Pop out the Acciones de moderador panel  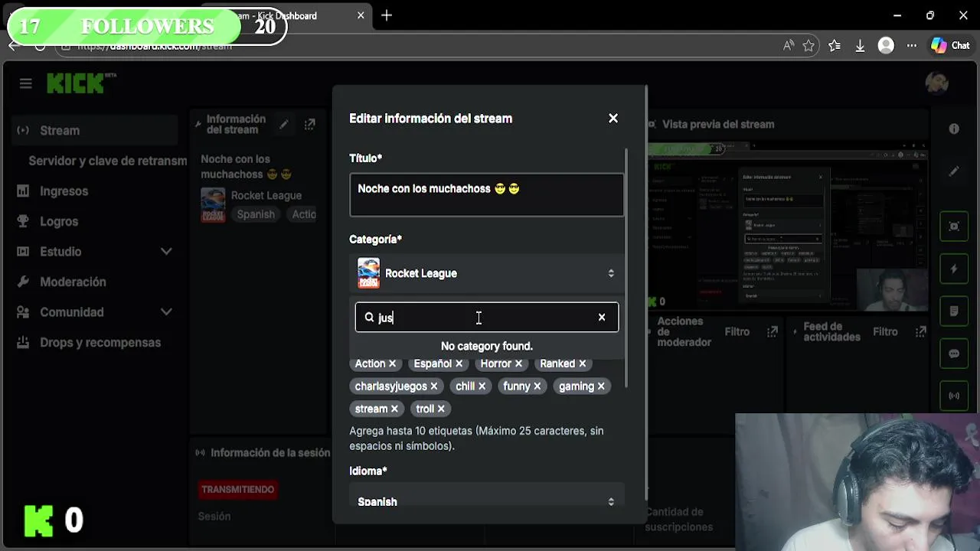(x=773, y=331)
